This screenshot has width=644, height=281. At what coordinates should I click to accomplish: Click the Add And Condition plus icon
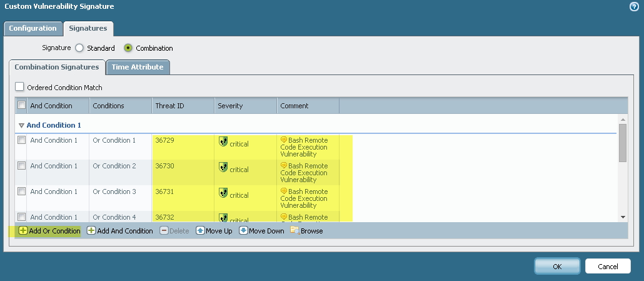(91, 231)
